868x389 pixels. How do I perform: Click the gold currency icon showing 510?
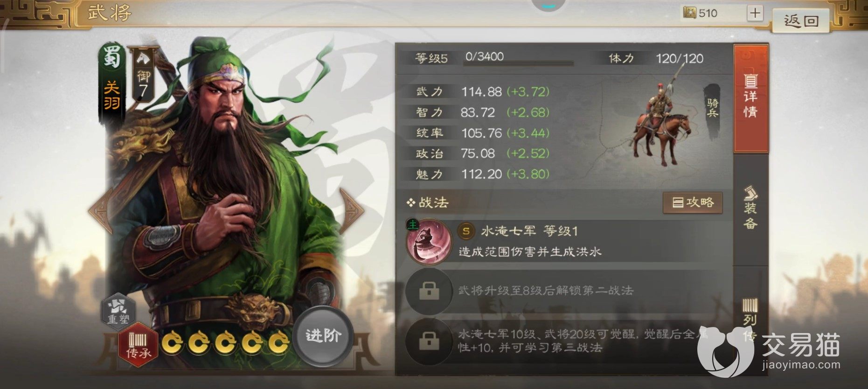point(690,13)
